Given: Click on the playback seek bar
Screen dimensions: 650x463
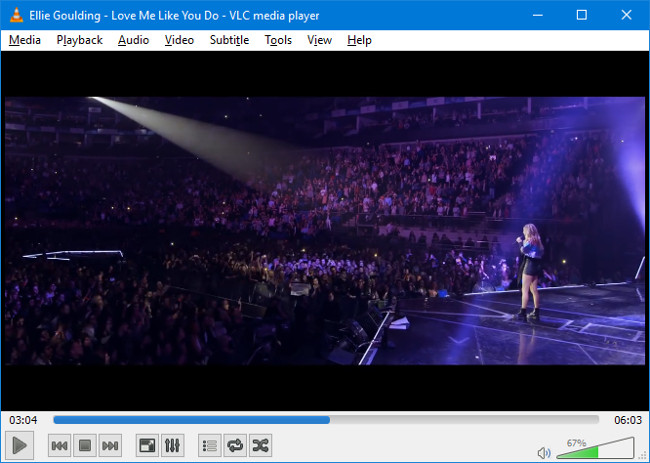Looking at the screenshot, I should 325,420.
